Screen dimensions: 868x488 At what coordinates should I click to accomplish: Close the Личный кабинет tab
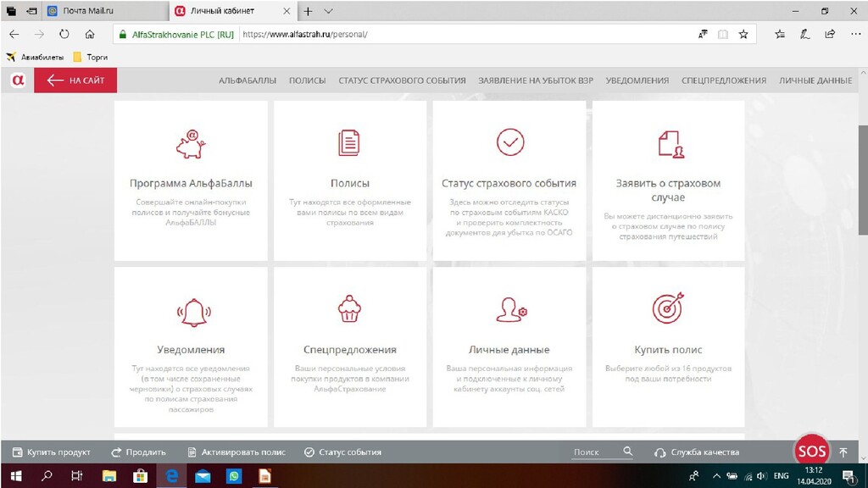click(287, 11)
